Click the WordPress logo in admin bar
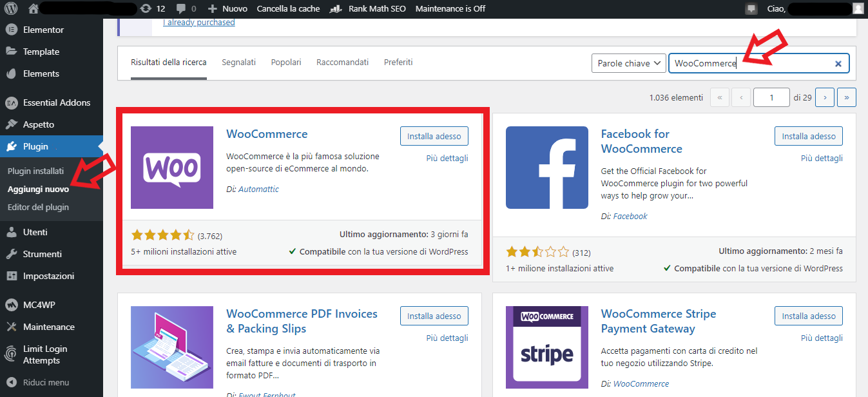This screenshot has height=397, width=868. click(x=12, y=9)
